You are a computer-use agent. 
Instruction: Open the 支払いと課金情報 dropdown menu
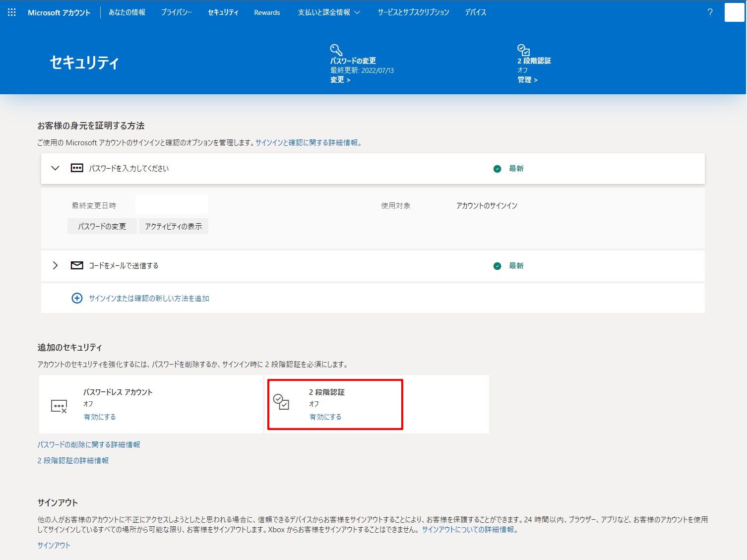329,12
